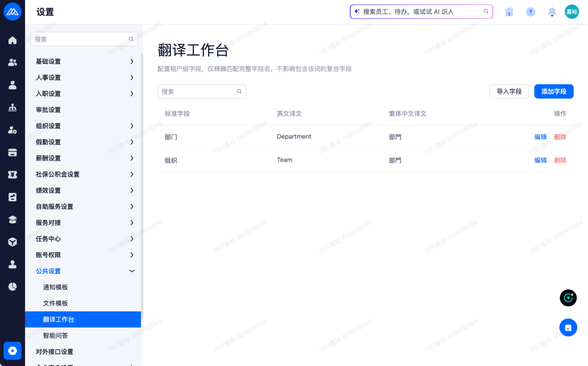
Task: Open the home icon in left sidebar
Action: point(13,40)
